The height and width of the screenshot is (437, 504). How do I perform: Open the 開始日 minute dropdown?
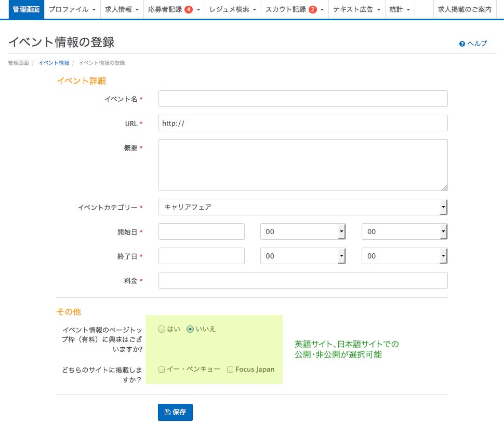point(404,231)
